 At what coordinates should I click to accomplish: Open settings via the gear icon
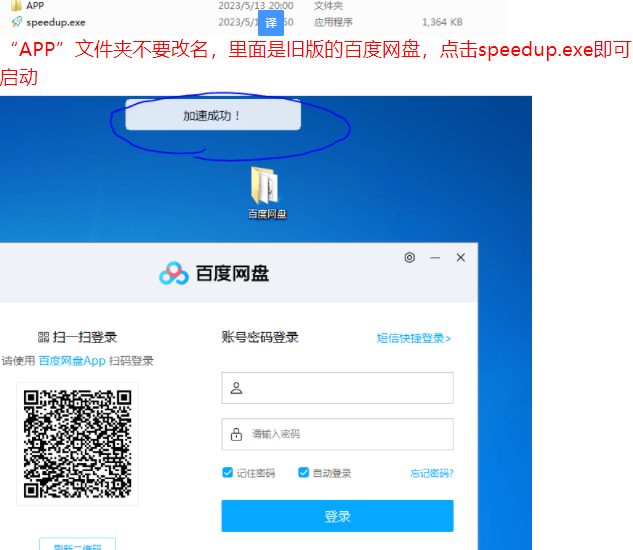point(409,258)
